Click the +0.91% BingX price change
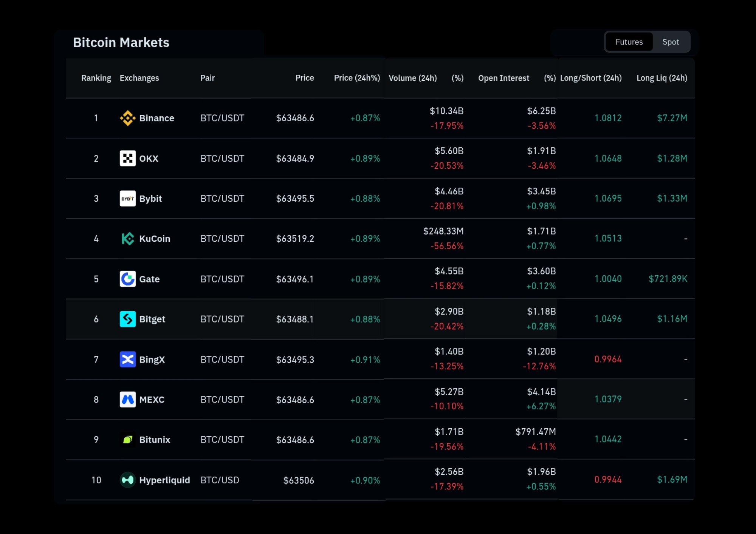This screenshot has height=534, width=756. pos(365,360)
